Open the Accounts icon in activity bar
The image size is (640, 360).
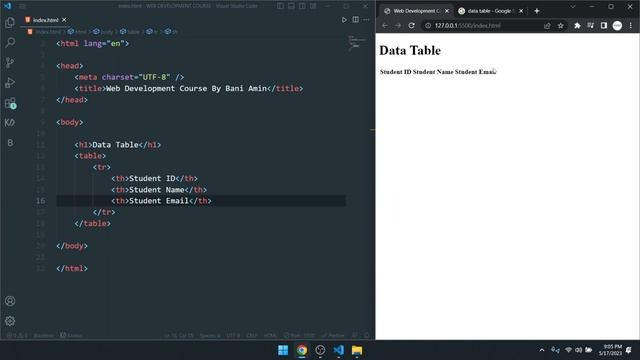click(x=10, y=301)
